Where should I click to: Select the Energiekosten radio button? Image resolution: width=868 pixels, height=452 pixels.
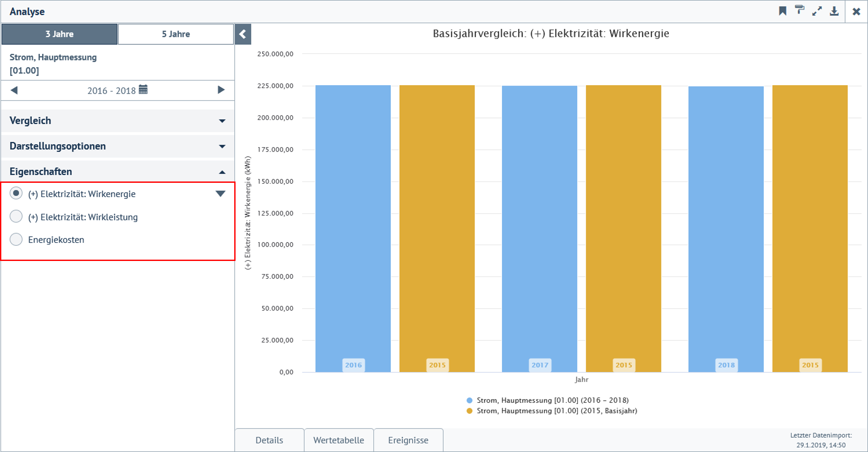click(16, 239)
